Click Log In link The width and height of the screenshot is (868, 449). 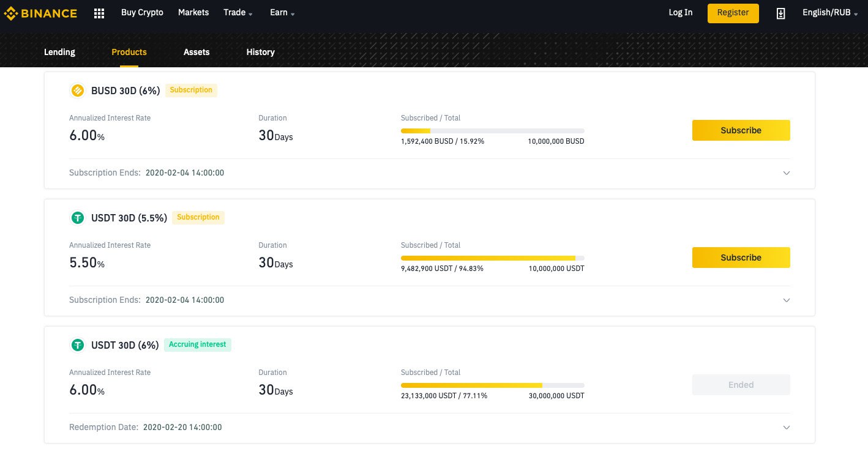point(681,12)
